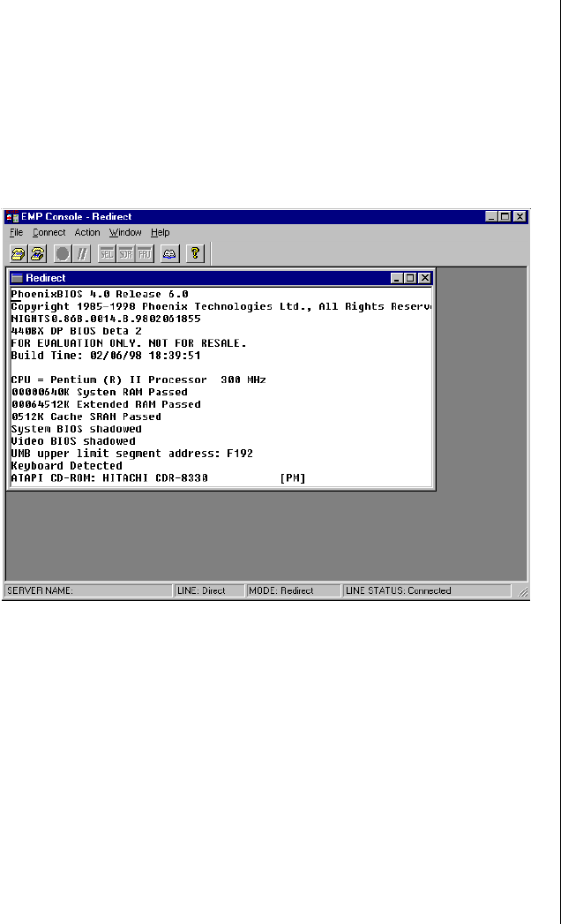Close the EMP Console main window
561x924 pixels.
(x=520, y=217)
